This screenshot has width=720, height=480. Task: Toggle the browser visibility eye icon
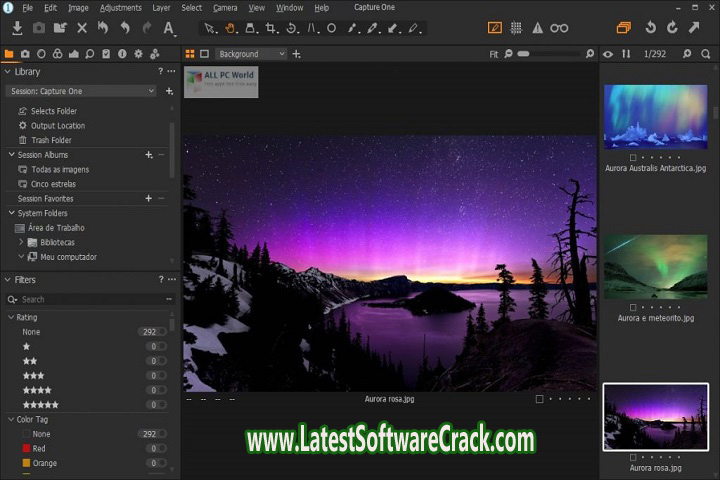[x=607, y=54]
